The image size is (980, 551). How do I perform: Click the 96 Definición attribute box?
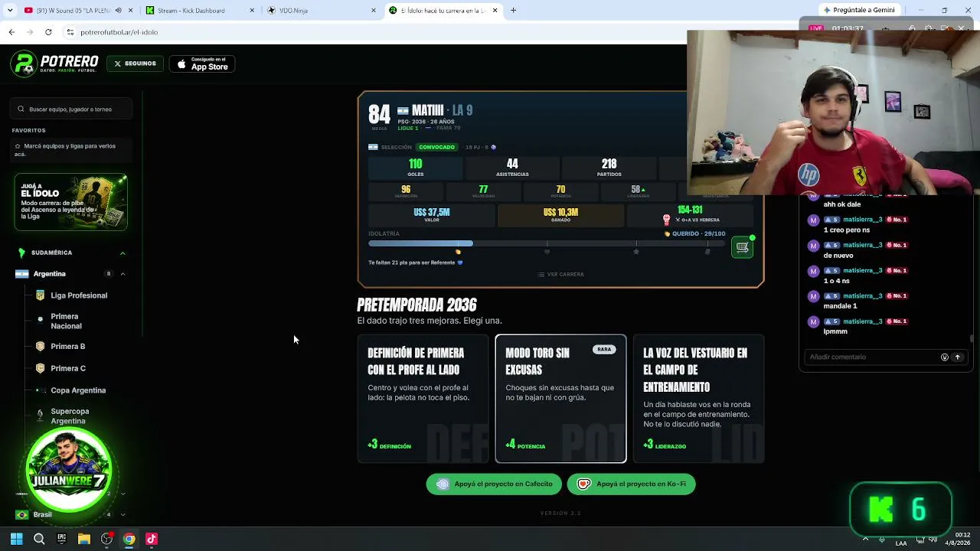tap(406, 191)
